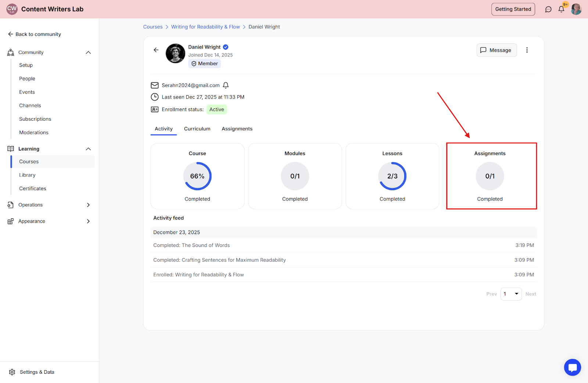Open the floating support chat bubble
This screenshot has height=383, width=588.
[573, 367]
